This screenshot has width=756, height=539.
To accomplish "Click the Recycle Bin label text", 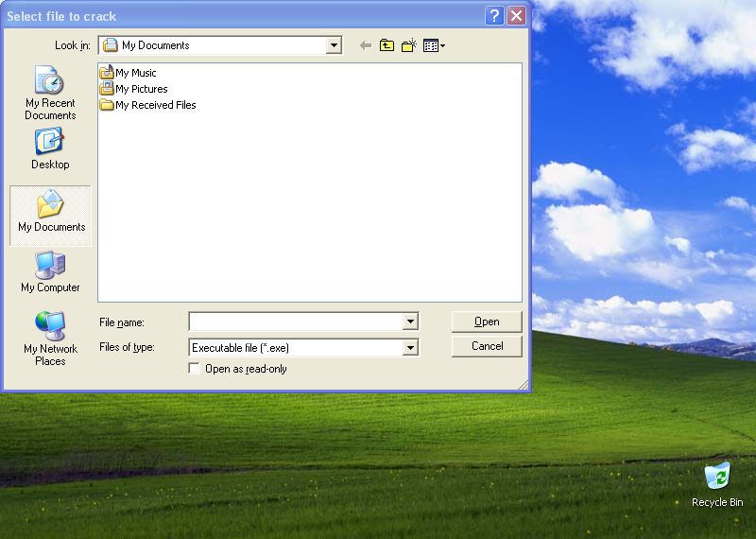I will [717, 502].
